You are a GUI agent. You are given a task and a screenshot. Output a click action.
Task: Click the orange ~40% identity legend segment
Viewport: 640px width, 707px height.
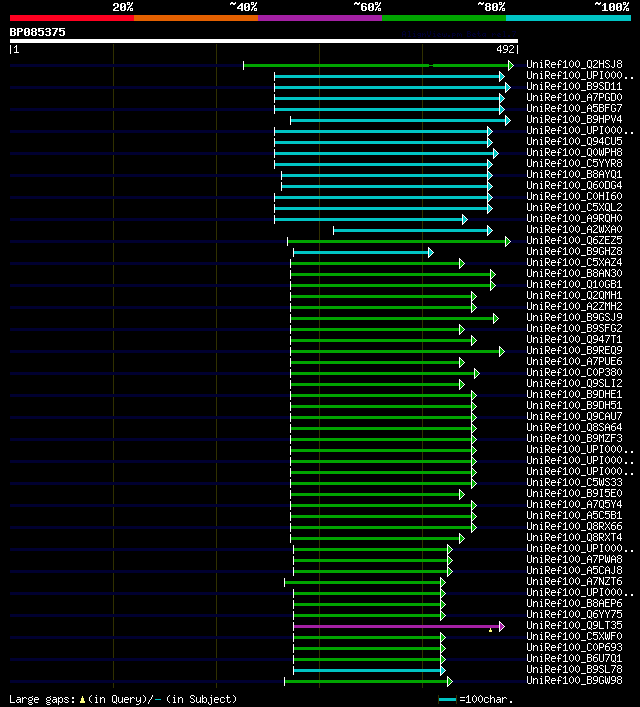(x=196, y=18)
